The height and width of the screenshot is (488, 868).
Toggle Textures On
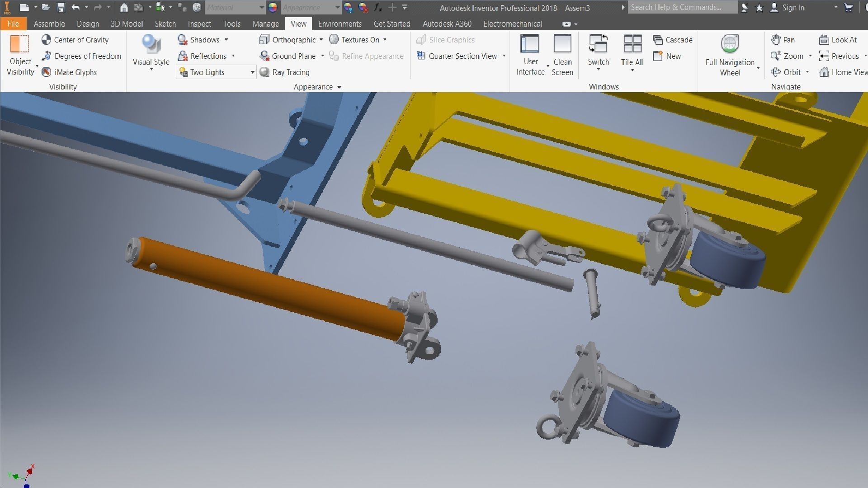(x=354, y=40)
